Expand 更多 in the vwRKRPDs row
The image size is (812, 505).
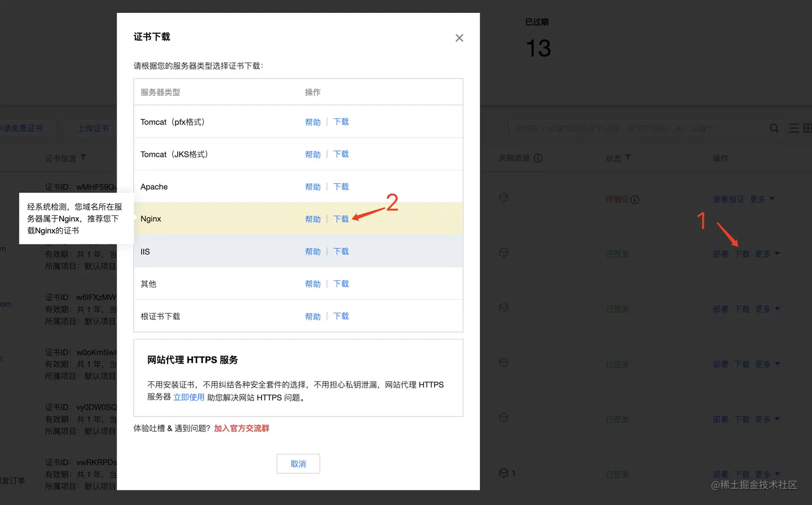pyautogui.click(x=767, y=474)
